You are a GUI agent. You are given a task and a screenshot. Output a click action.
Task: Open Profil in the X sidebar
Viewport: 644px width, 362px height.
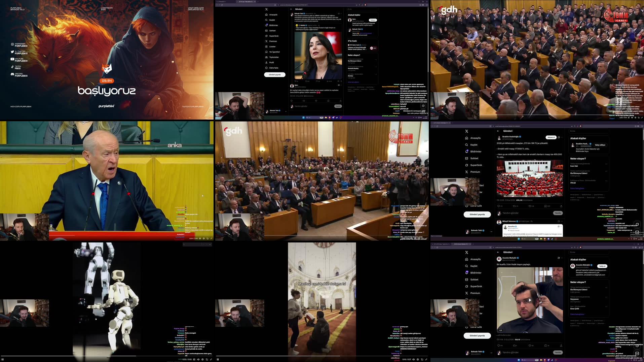271,63
